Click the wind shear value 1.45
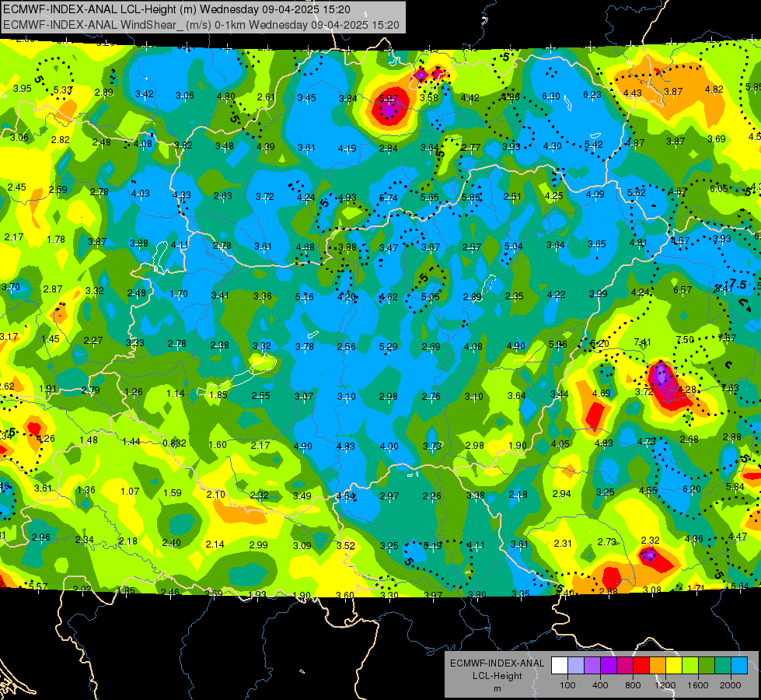The height and width of the screenshot is (700, 761). point(51,338)
